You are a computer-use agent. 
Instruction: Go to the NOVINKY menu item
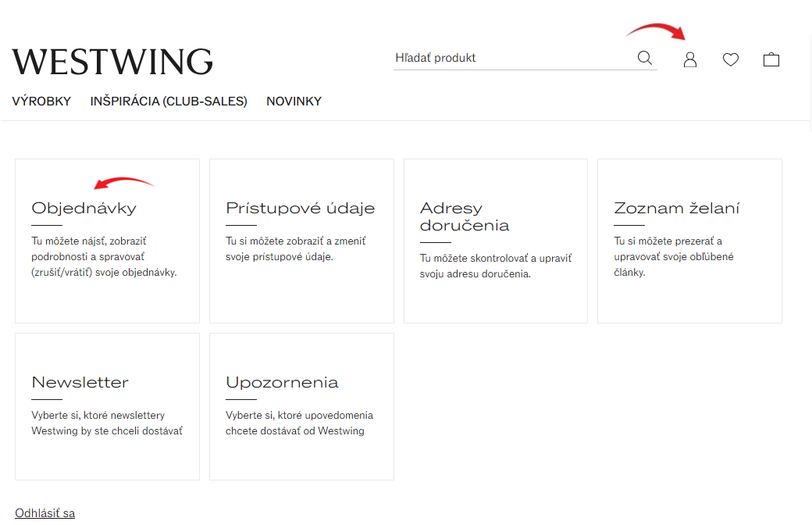[294, 101]
